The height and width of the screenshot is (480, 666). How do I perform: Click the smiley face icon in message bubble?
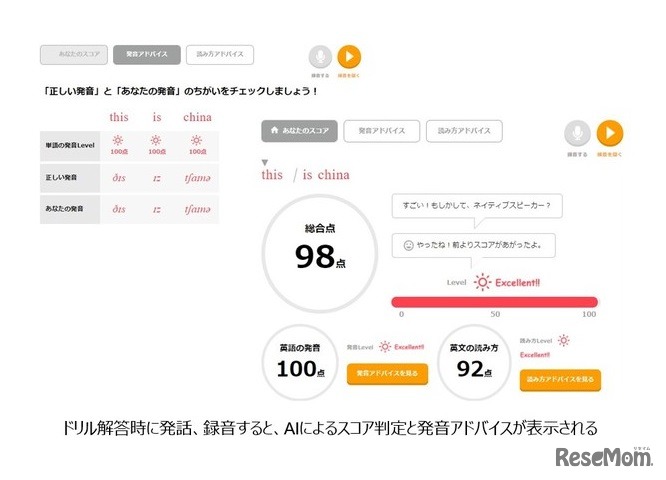(408, 245)
